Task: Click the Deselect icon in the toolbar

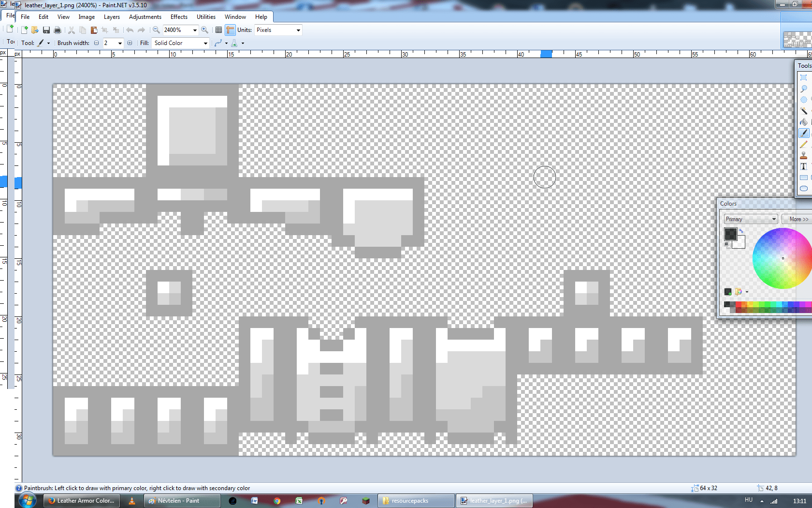Action: pos(116,30)
